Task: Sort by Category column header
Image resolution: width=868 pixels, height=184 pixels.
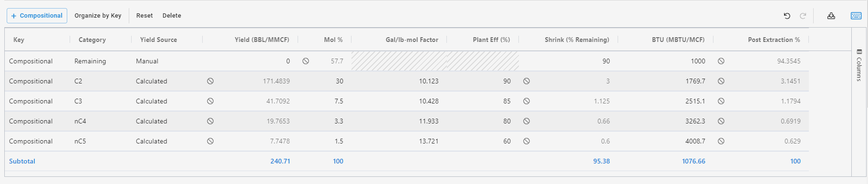Action: 92,40
